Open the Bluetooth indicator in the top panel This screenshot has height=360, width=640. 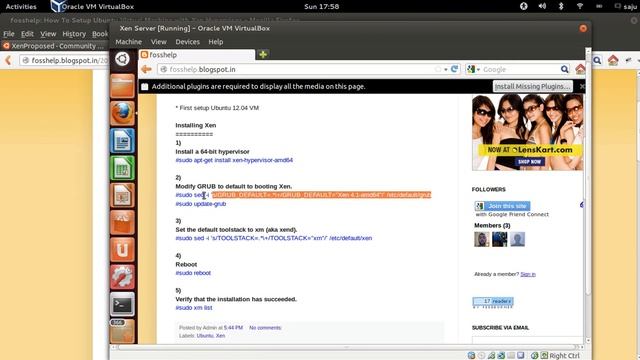coord(561,6)
